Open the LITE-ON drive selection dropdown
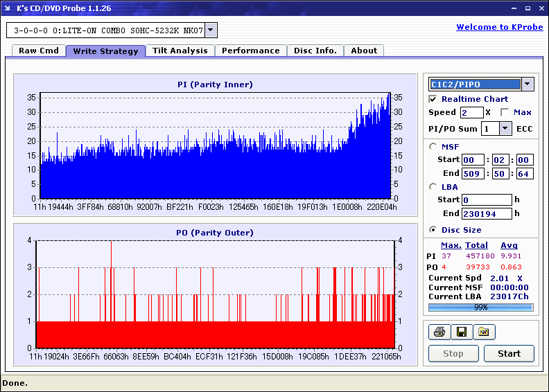Screen dimensions: 549x392 coord(211,30)
